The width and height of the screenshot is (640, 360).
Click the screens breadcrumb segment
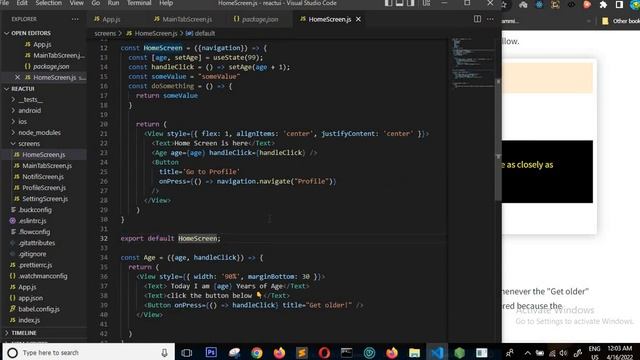(x=105, y=33)
